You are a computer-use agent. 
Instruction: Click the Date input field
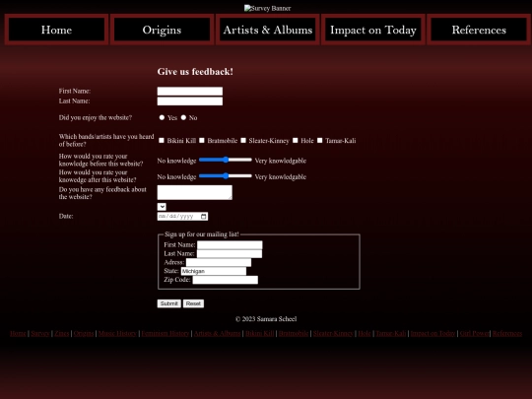182,216
